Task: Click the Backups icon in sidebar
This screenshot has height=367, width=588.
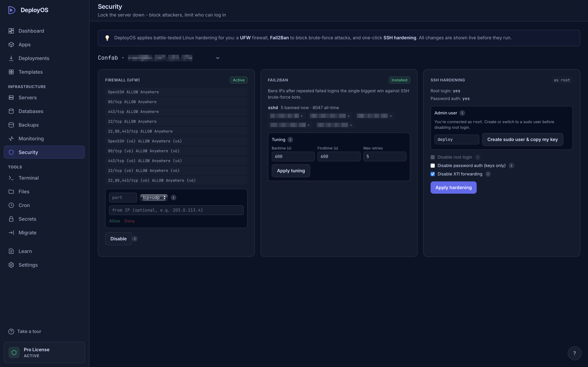Action: 11,125
